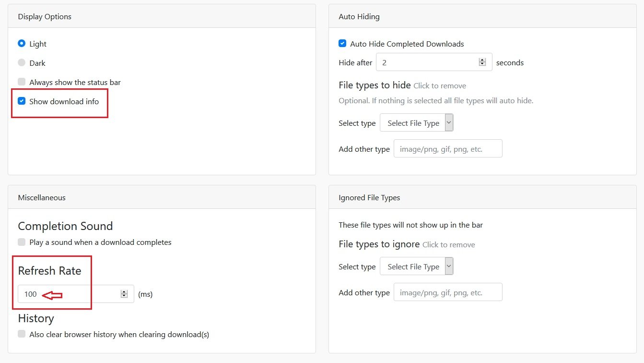Click Add other type field in Auto Hiding
This screenshot has height=363, width=644.
[448, 149]
